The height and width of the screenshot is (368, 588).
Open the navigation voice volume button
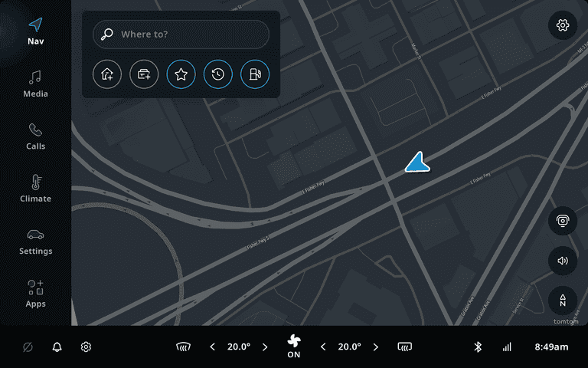563,261
